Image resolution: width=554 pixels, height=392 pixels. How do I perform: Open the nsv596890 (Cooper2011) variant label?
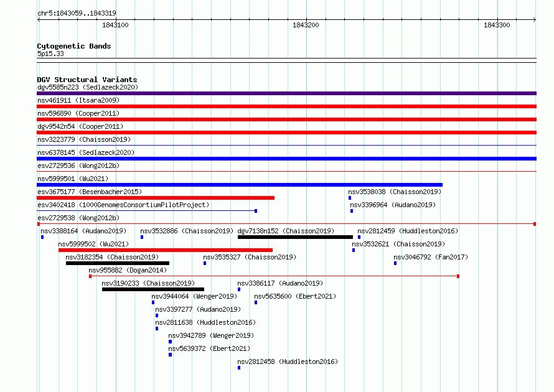point(78,113)
